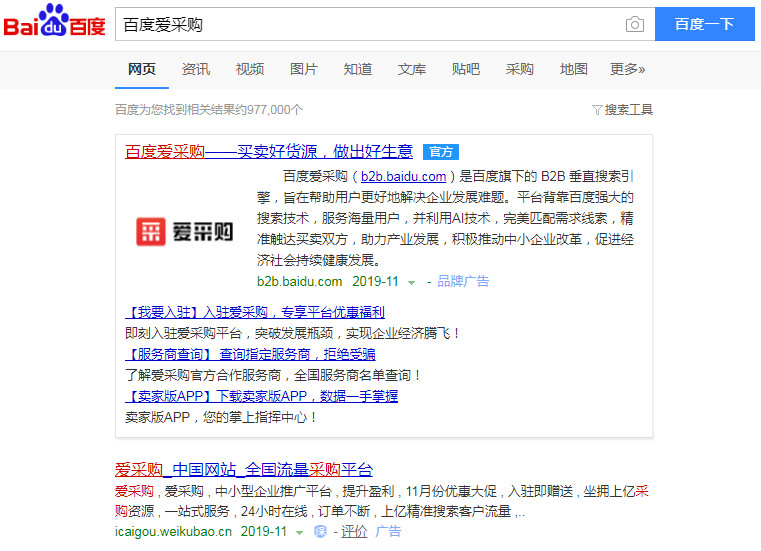
Task: Expand dropdown arrow after icaigou.weikubao.cn date
Action: [x=299, y=533]
